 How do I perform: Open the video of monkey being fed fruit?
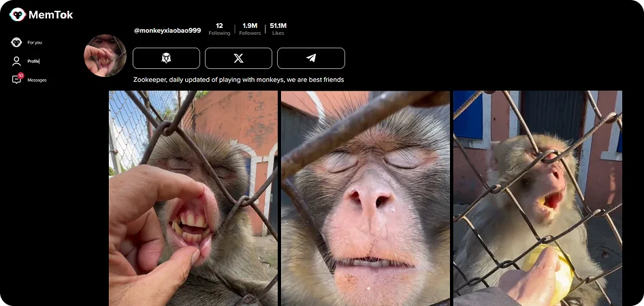(538, 198)
